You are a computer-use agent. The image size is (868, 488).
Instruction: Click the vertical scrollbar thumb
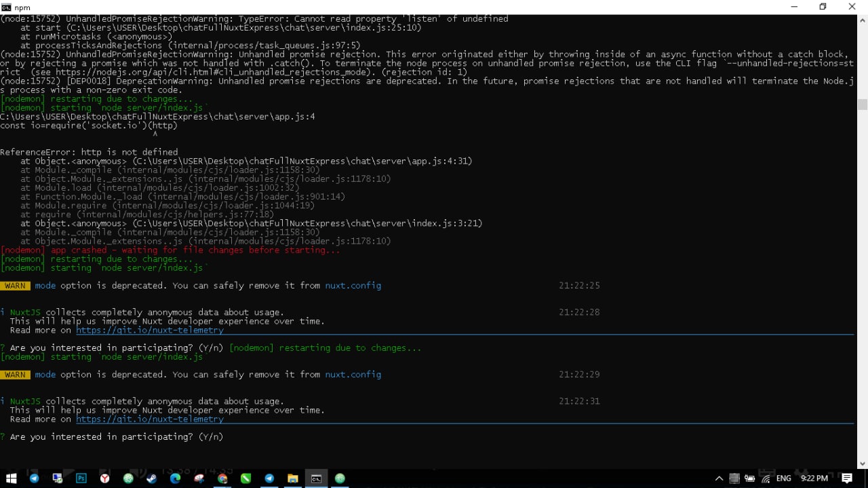pyautogui.click(x=863, y=105)
